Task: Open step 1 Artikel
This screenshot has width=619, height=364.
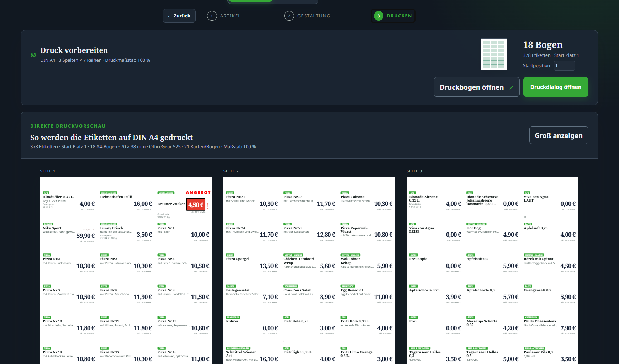Action: pyautogui.click(x=224, y=16)
